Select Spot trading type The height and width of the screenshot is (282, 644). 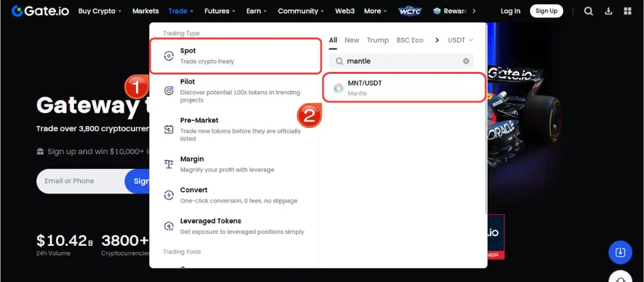click(x=235, y=56)
